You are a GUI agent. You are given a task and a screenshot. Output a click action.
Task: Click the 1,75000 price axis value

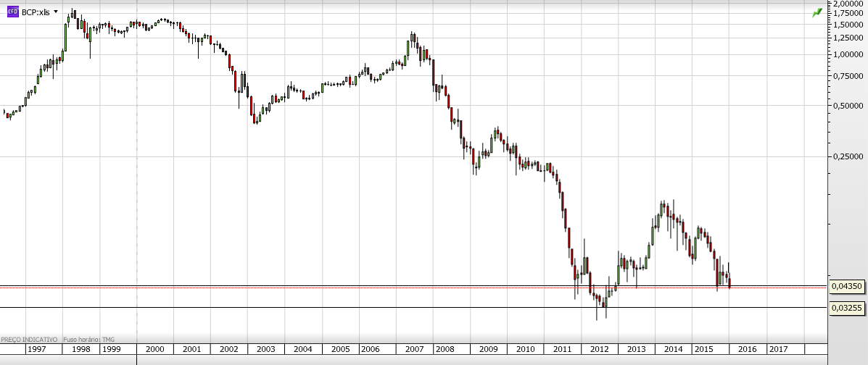click(848, 13)
